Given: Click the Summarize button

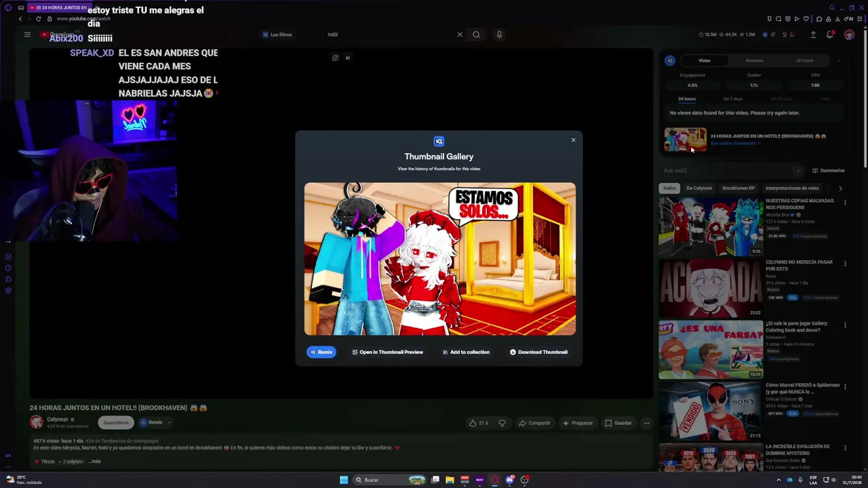Looking at the screenshot, I should tap(828, 170).
